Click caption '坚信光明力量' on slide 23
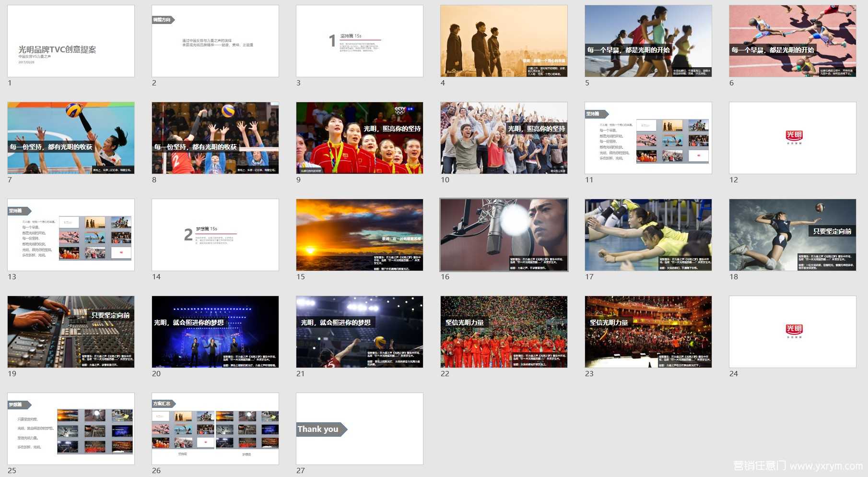Screen dimensions: 868x477 point(609,322)
